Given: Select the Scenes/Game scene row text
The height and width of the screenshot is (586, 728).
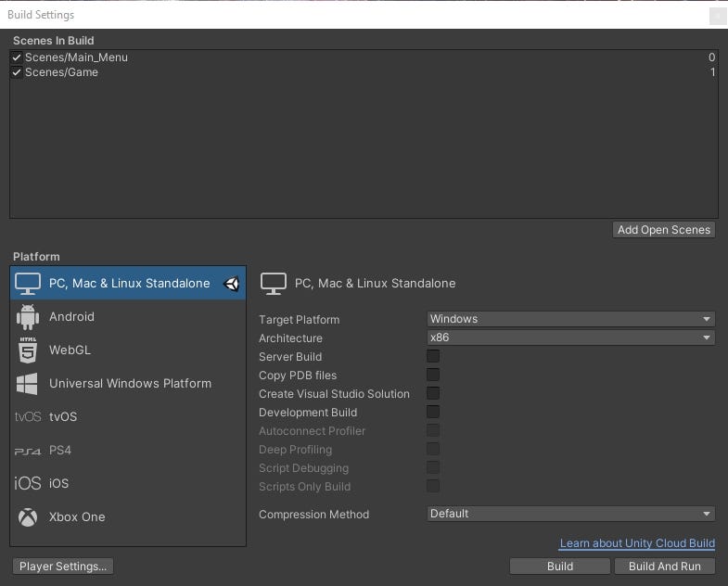Looking at the screenshot, I should click(62, 72).
